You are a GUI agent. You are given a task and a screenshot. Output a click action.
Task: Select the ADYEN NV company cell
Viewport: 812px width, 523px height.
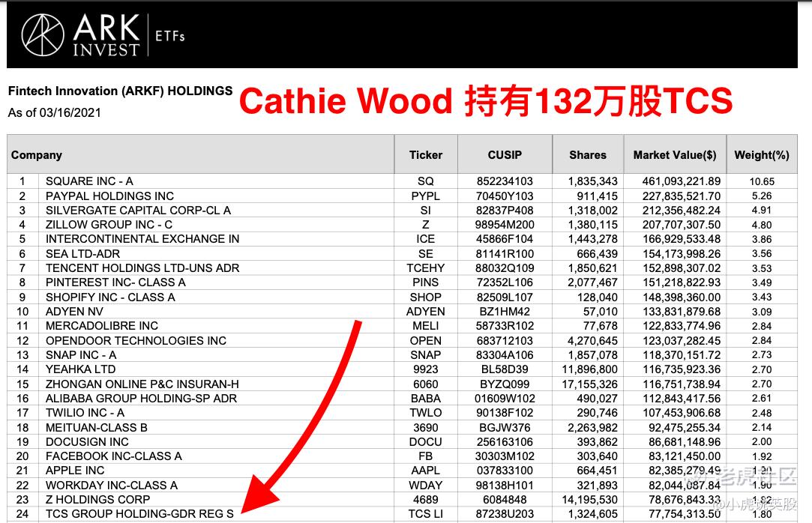point(216,312)
